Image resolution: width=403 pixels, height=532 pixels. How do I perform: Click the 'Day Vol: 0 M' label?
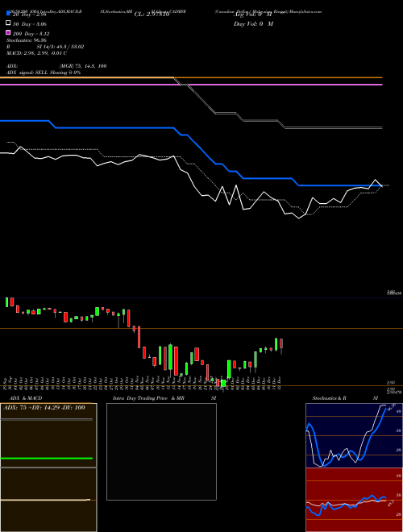(253, 23)
